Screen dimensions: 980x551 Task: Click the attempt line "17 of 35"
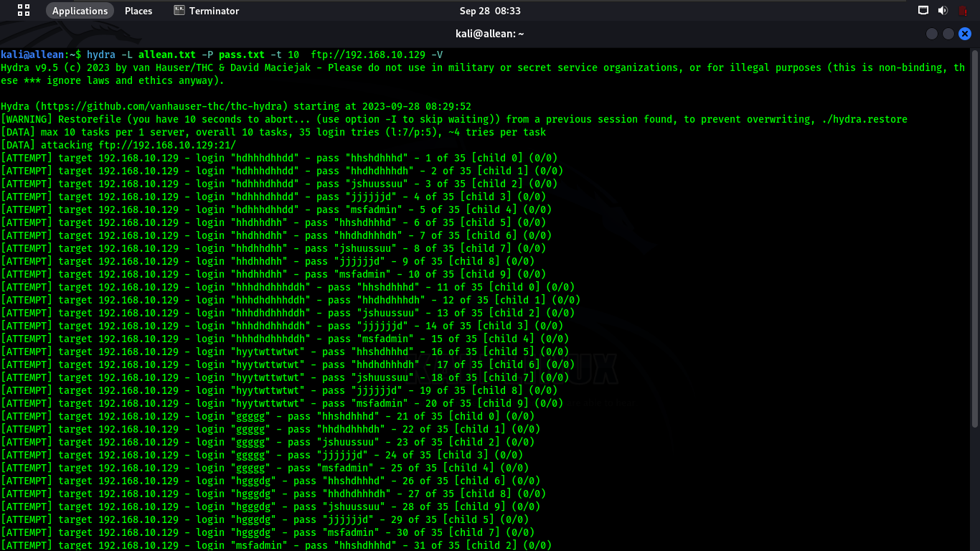click(x=288, y=364)
